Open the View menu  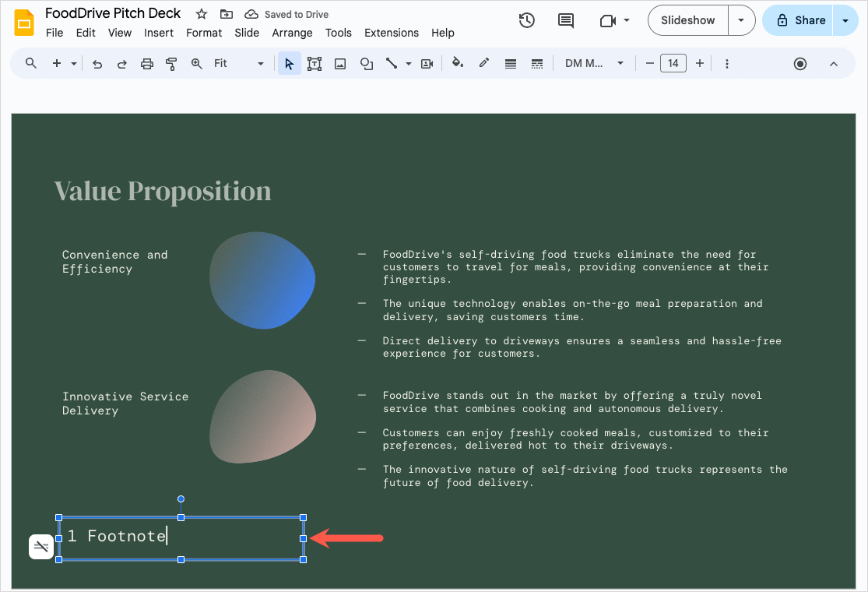[x=120, y=33]
